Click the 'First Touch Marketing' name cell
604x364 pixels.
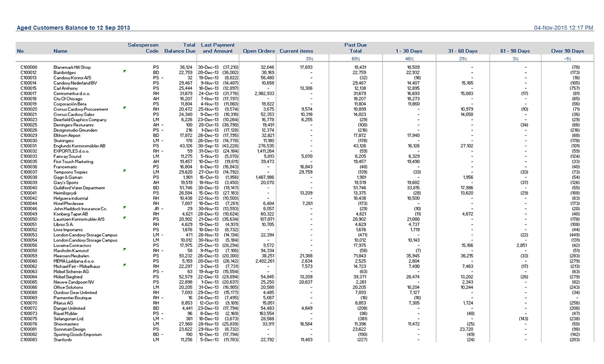[73, 162]
